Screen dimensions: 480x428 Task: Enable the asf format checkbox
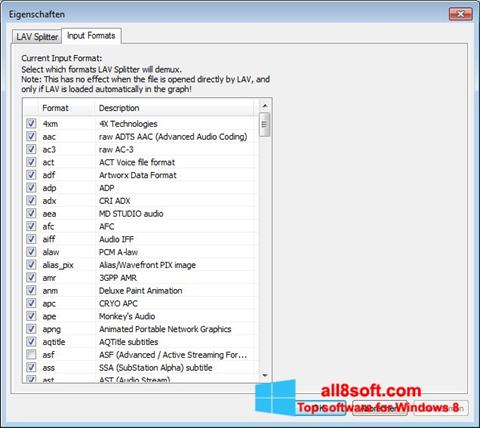pyautogui.click(x=31, y=354)
